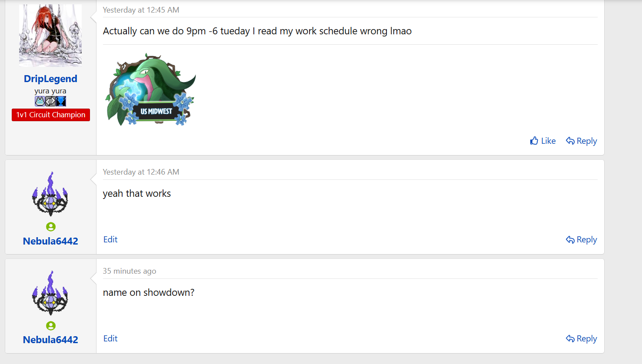This screenshot has height=364, width=642.
Task: Open Nebula6442 username on "yeah that works" post
Action: point(50,241)
